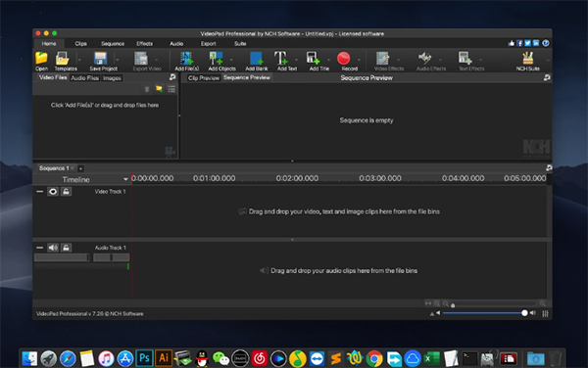Add a new sequence with plus button

tap(80, 168)
